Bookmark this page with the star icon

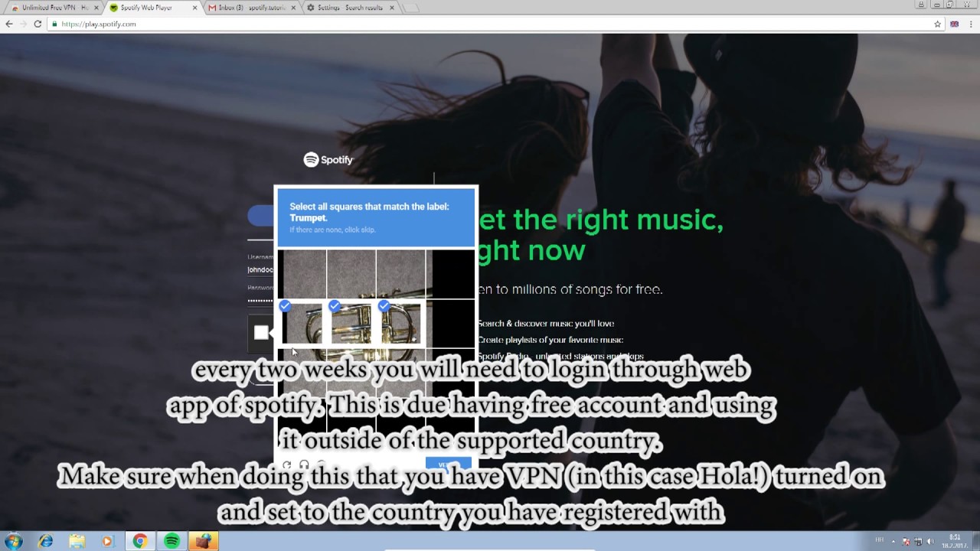point(937,24)
